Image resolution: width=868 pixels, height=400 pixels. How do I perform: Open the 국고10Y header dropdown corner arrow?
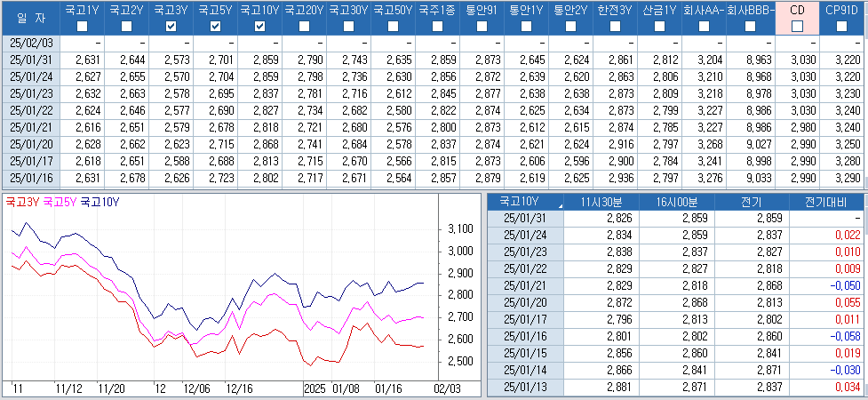tap(561, 205)
